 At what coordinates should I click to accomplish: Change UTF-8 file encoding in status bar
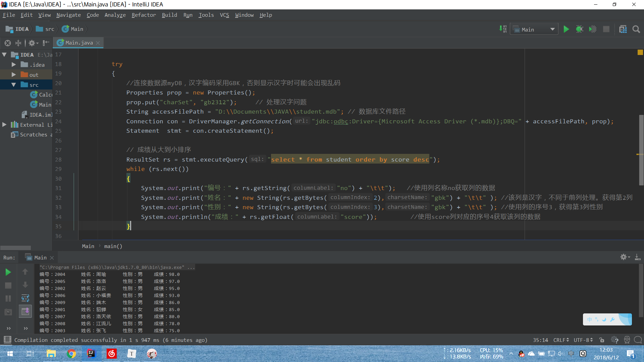pos(583,340)
